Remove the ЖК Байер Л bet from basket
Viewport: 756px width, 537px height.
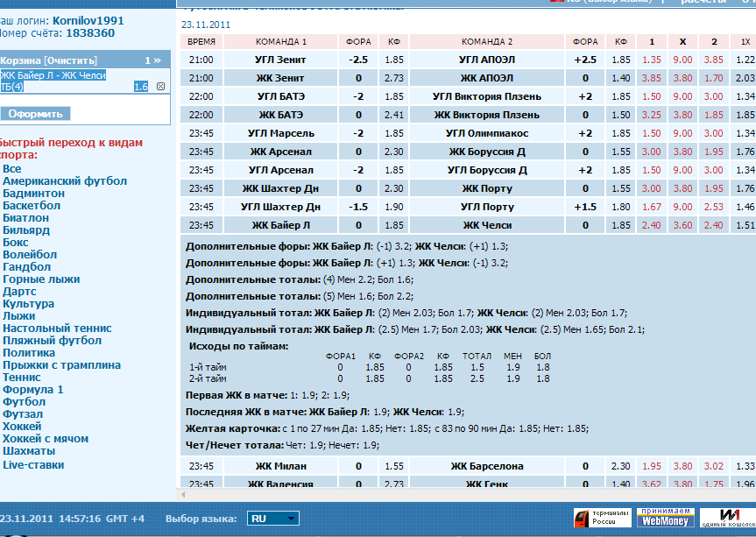(x=160, y=86)
